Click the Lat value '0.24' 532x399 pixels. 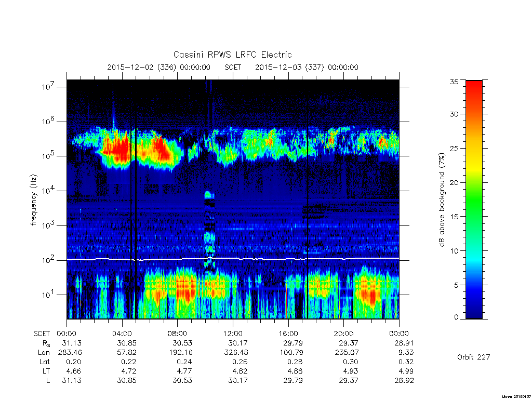coord(184,362)
